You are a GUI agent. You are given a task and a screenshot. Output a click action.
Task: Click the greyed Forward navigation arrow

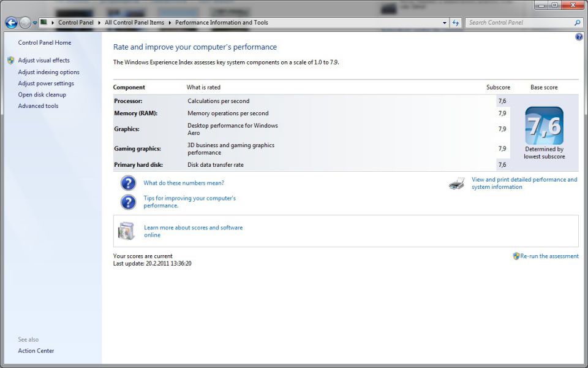click(24, 23)
